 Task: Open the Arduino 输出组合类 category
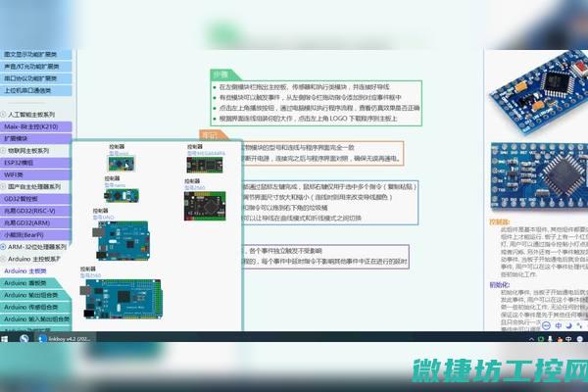pos(35,295)
